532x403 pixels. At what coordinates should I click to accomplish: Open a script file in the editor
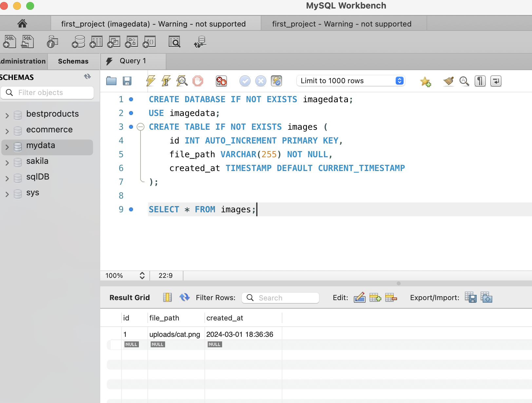111,81
